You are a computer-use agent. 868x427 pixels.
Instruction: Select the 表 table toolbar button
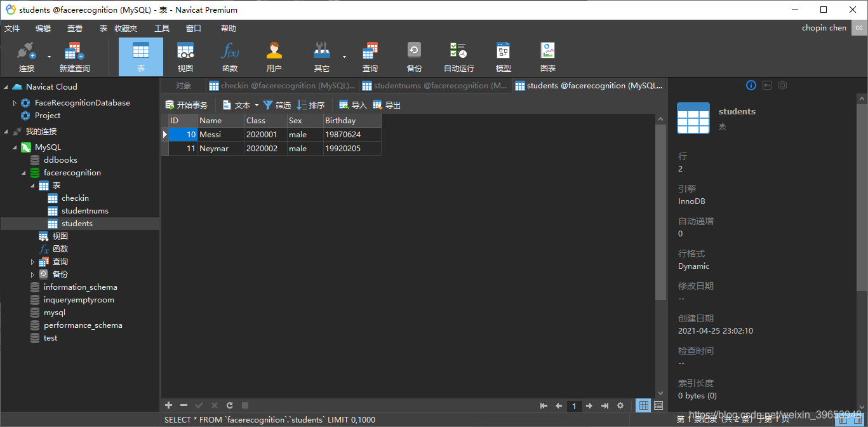coord(141,57)
